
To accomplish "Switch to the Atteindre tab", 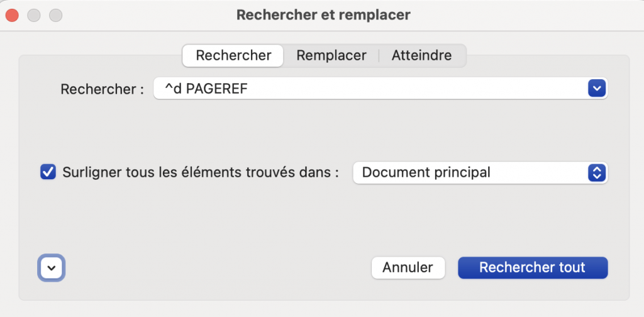I will tap(421, 55).
